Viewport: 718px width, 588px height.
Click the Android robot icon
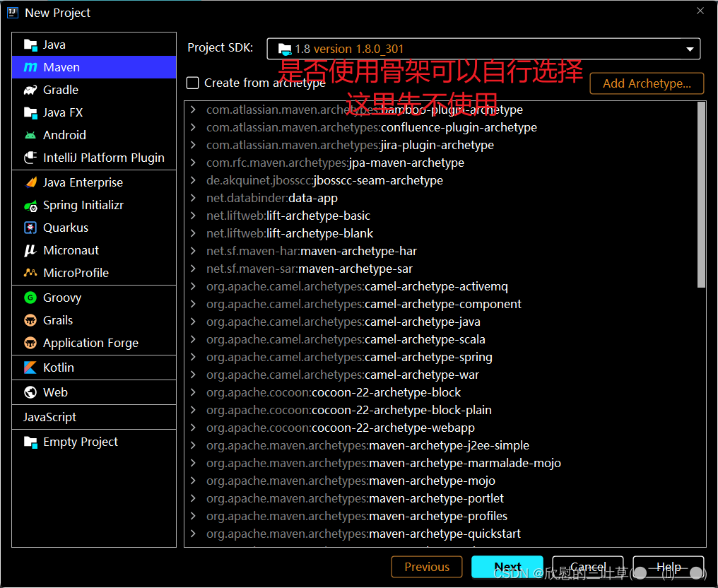[30, 135]
